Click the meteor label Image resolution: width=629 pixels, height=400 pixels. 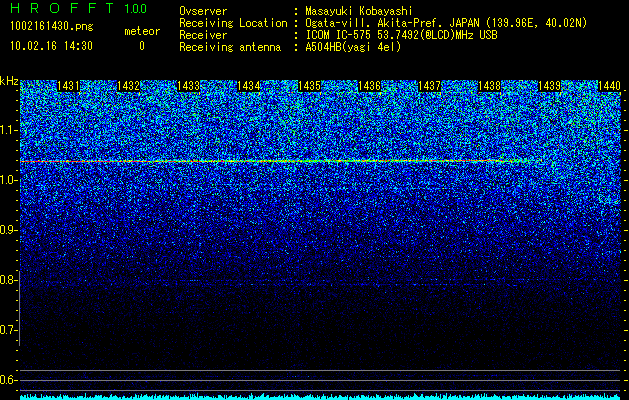point(142,31)
